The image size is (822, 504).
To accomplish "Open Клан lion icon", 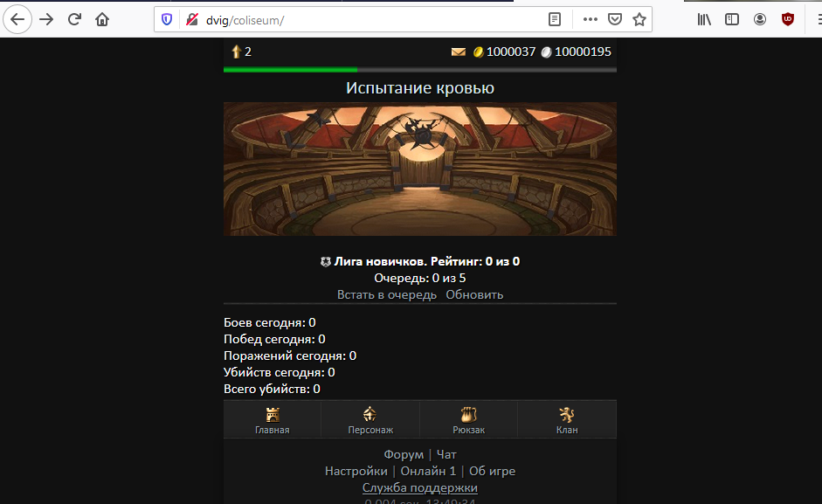I will [x=567, y=414].
